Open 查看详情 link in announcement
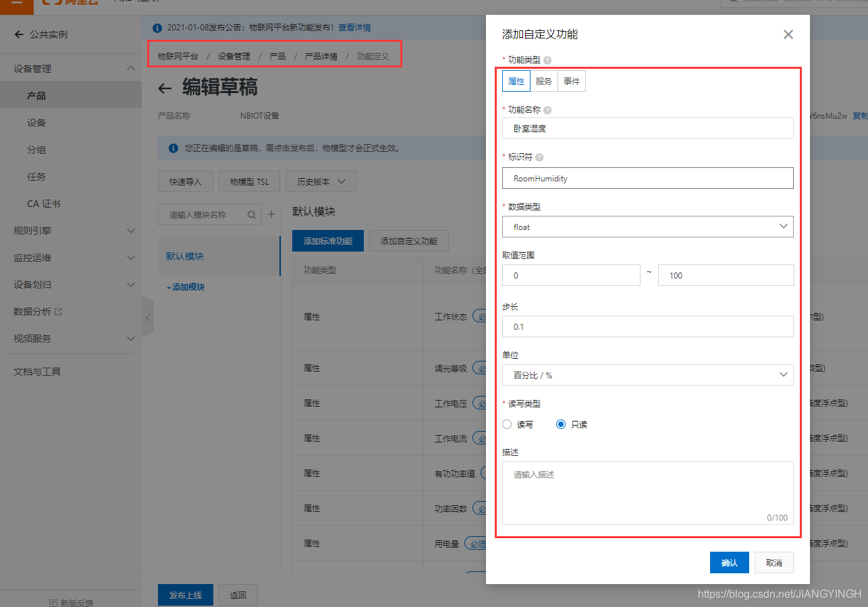Screen dimensions: 868x607 click(354, 28)
